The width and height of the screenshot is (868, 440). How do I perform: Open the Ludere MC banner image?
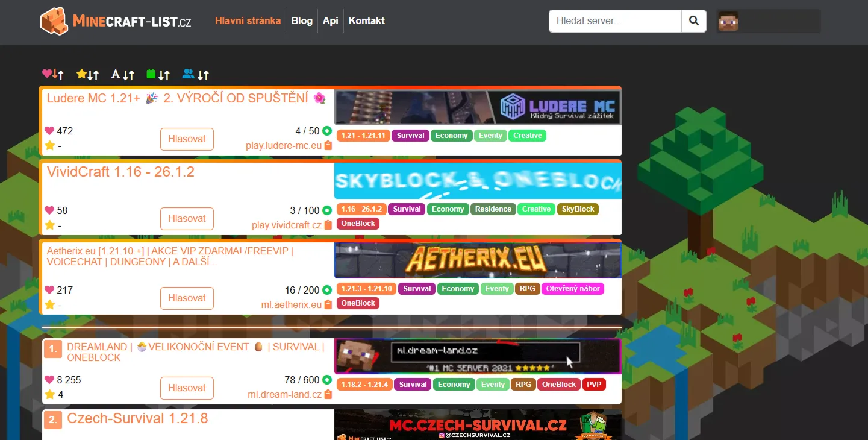pyautogui.click(x=478, y=107)
